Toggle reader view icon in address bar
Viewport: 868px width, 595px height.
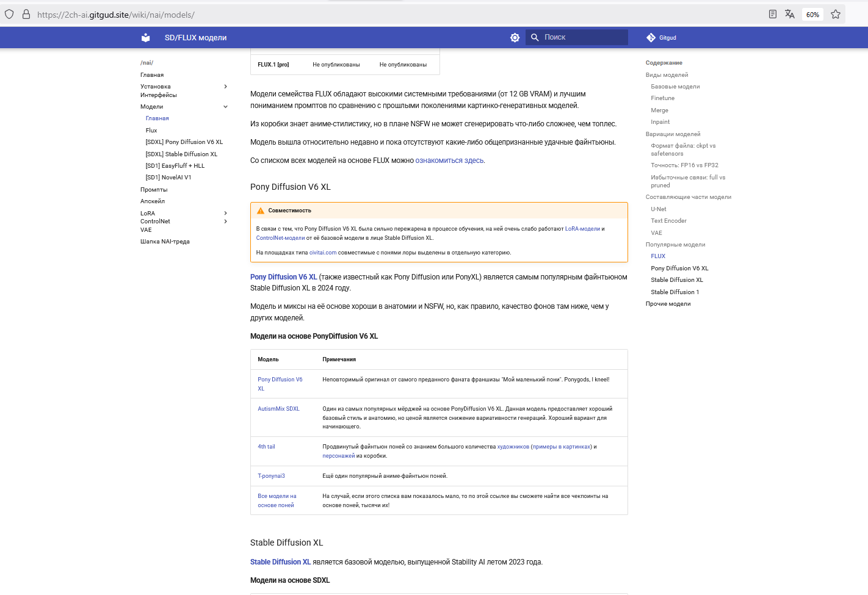pyautogui.click(x=773, y=14)
